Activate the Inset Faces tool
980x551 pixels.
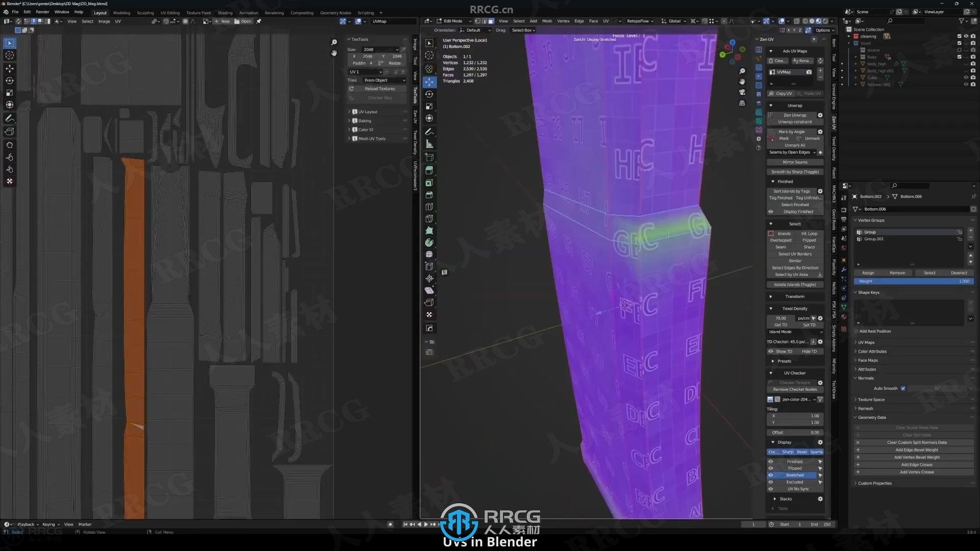click(429, 183)
